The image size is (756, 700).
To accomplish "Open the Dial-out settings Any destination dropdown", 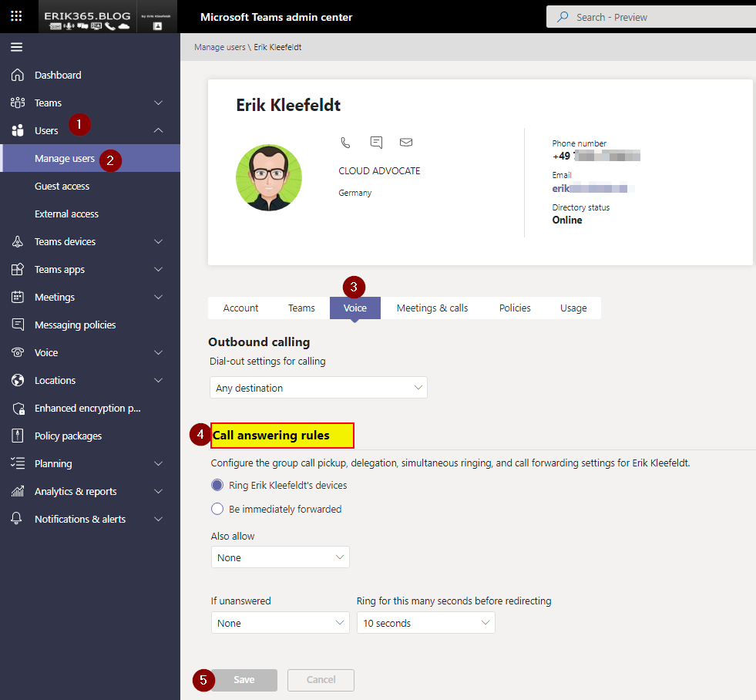I will [318, 388].
